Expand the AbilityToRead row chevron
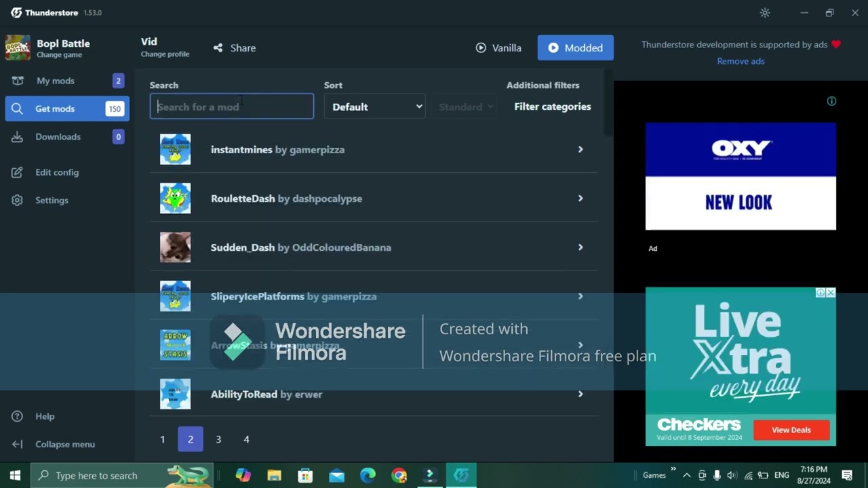This screenshot has height=488, width=868. click(580, 394)
